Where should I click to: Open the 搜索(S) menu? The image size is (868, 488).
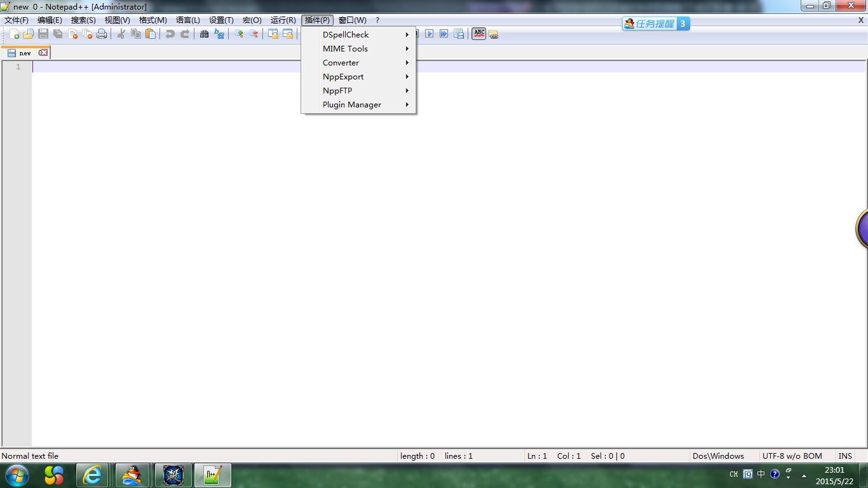(83, 20)
